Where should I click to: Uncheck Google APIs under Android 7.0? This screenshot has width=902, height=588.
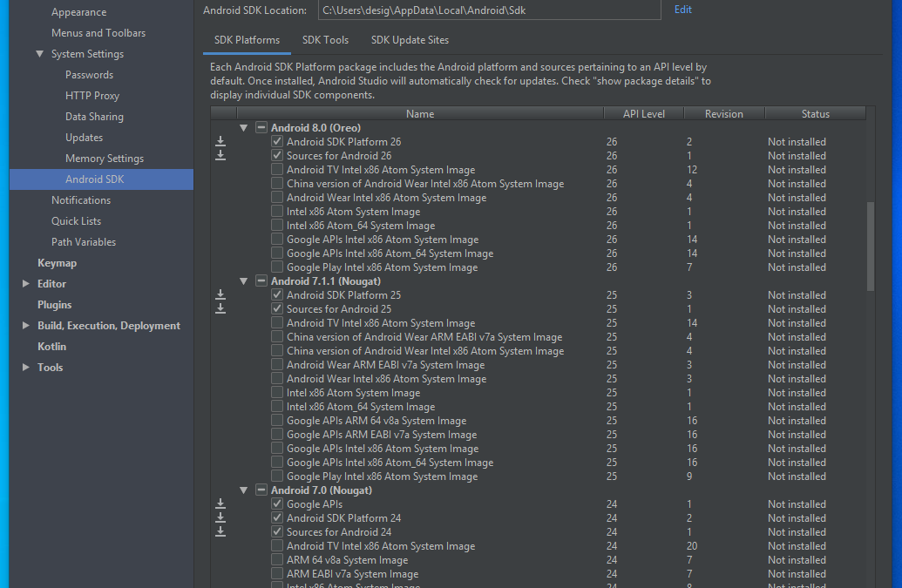click(277, 504)
